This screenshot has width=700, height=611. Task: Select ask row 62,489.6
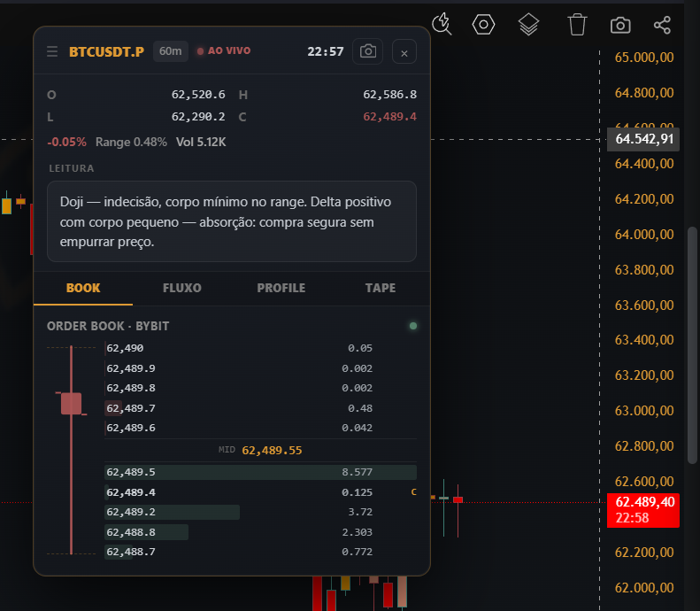pos(260,428)
